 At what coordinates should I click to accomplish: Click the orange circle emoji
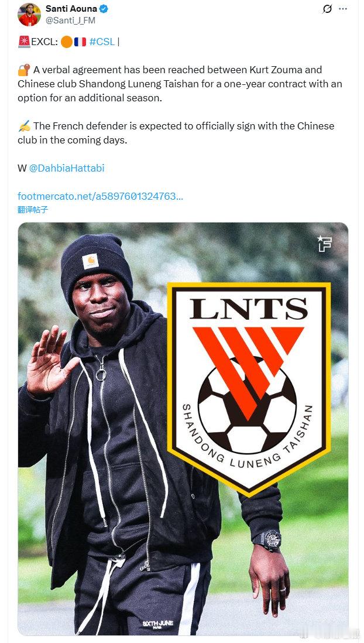[66, 42]
